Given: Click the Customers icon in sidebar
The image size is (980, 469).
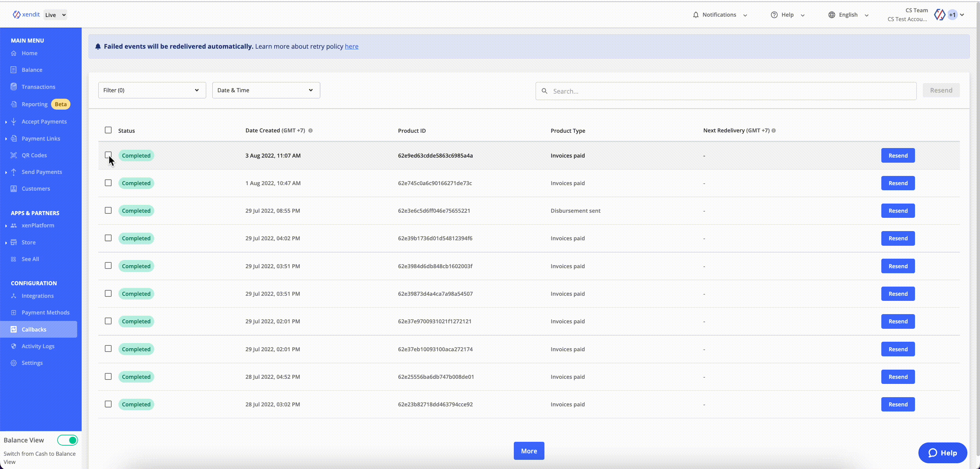Looking at the screenshot, I should [x=14, y=189].
